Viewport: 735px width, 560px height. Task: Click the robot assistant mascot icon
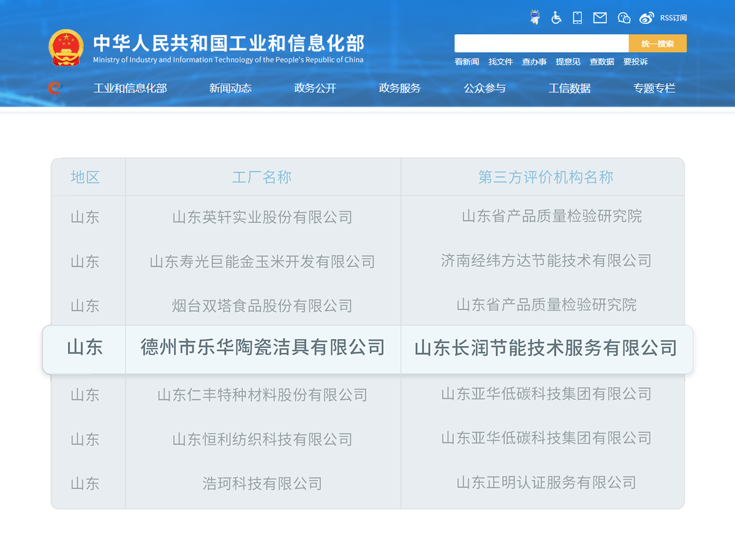click(x=535, y=18)
